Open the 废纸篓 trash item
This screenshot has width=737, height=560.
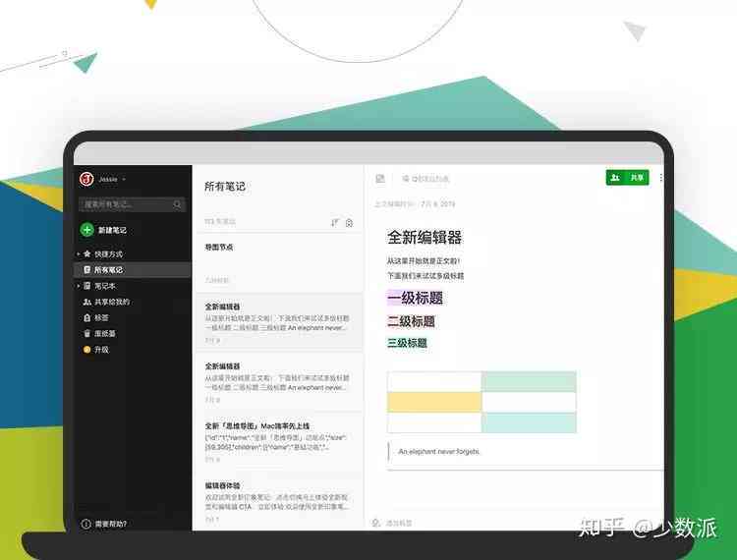pos(99,334)
